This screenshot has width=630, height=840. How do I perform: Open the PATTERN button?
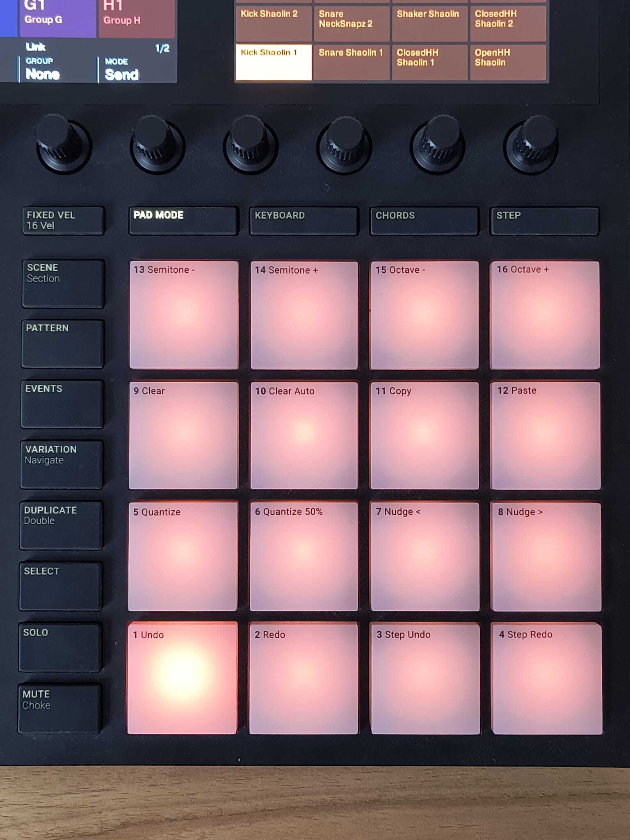pyautogui.click(x=63, y=344)
